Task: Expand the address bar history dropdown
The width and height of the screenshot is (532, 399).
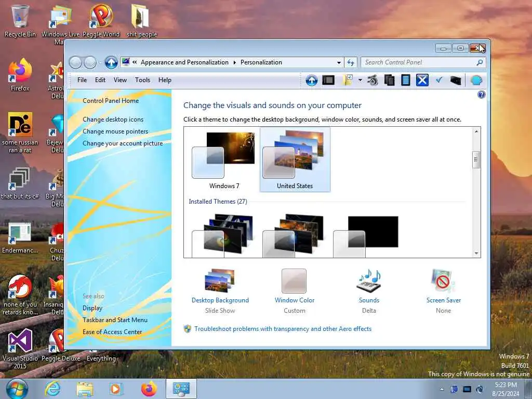Action: click(339, 62)
